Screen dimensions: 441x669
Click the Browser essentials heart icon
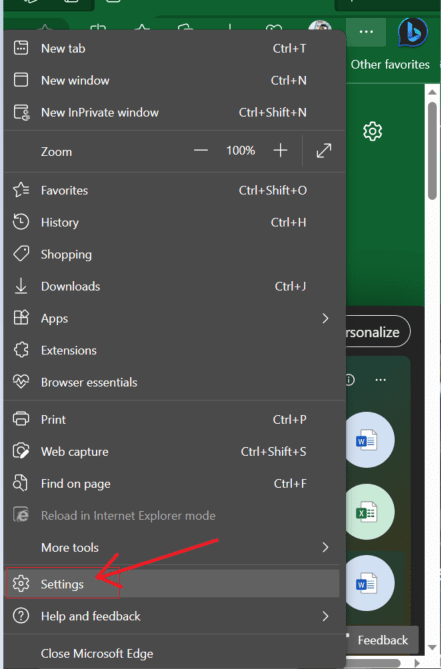(21, 381)
